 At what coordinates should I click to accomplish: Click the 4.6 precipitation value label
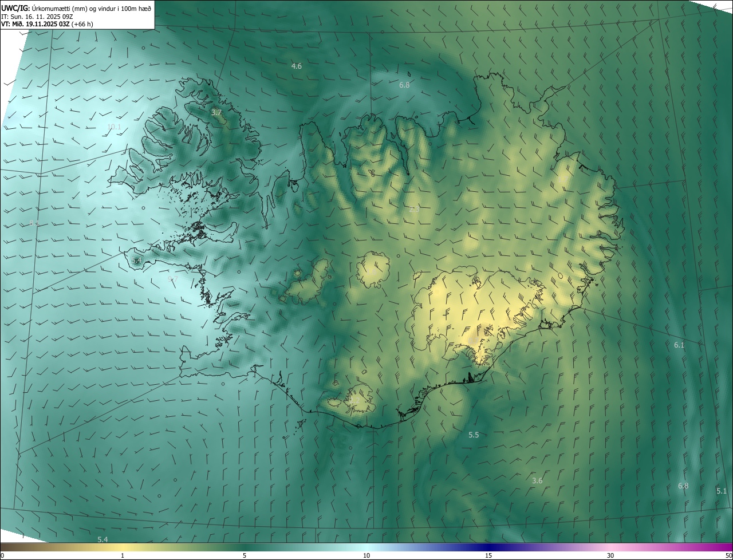coord(296,66)
